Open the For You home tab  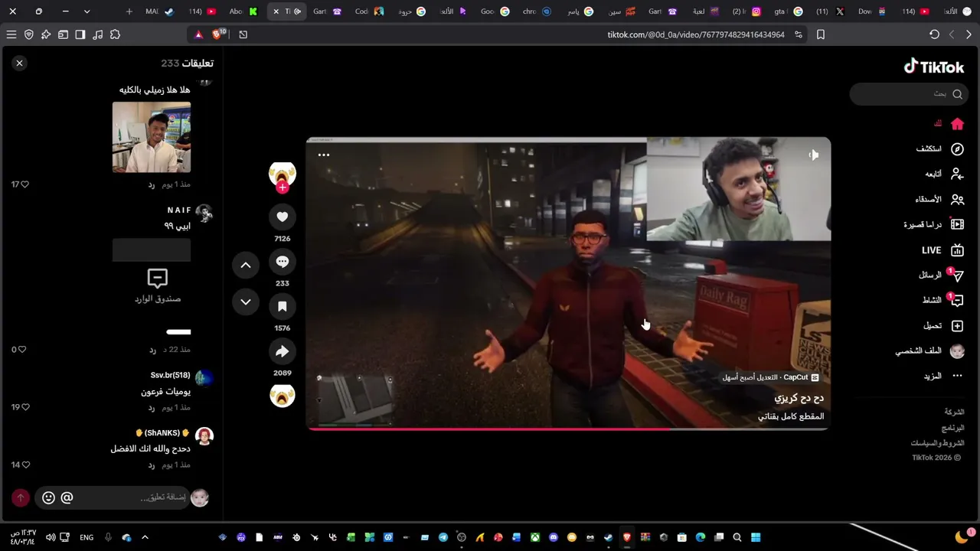947,124
